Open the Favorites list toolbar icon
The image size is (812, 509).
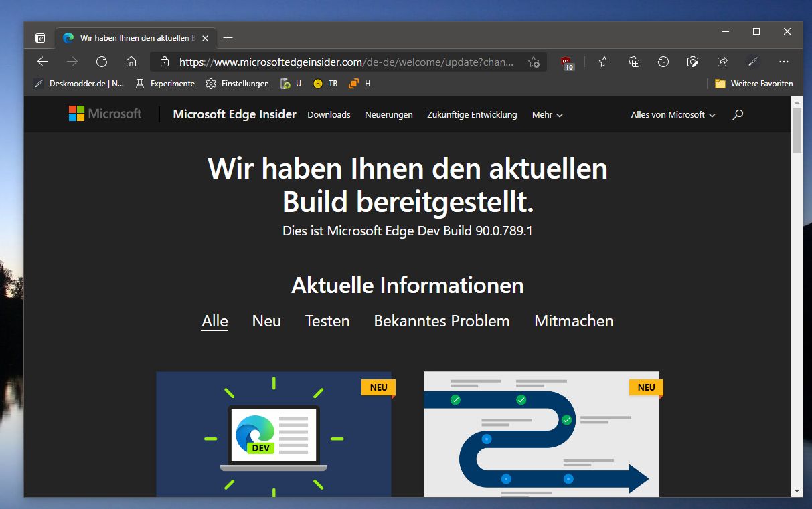pyautogui.click(x=604, y=62)
